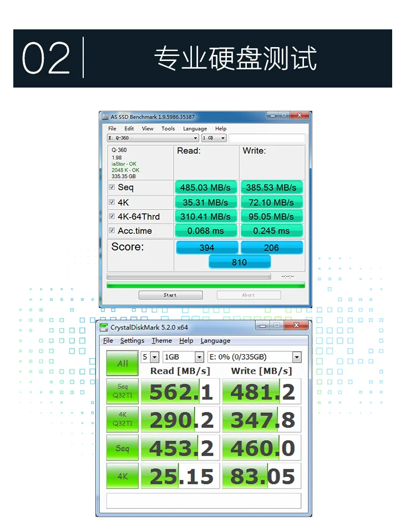Open View menu in AS SSD Benchmark
The image size is (416, 532).
pos(148,129)
